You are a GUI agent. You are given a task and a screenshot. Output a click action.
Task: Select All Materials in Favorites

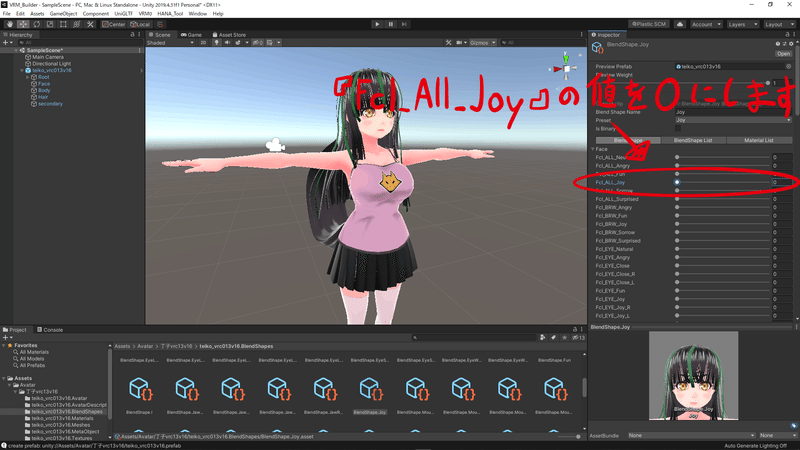pos(34,352)
